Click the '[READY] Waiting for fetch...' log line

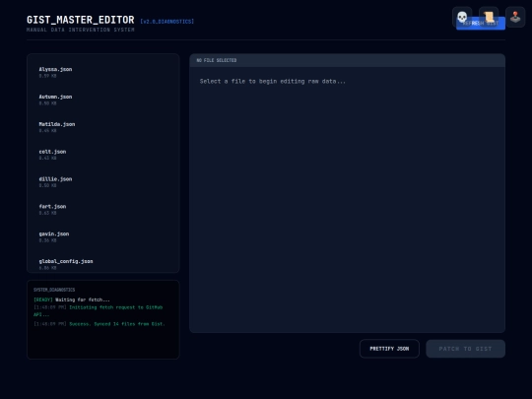72,299
